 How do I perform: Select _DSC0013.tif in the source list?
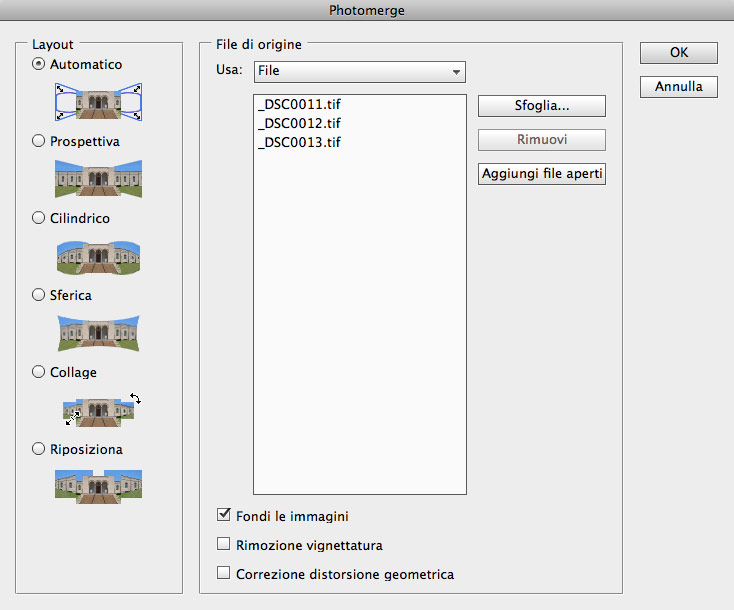(299, 143)
